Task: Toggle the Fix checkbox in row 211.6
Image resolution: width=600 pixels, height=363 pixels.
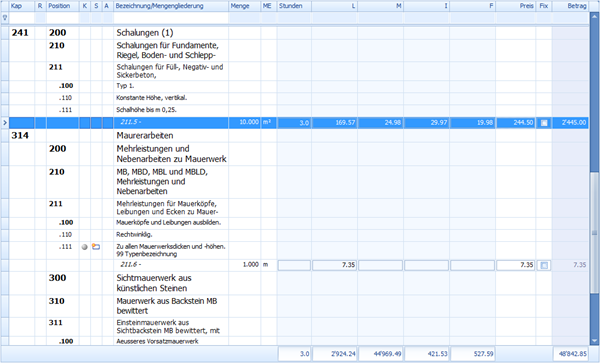Action: coord(544,265)
